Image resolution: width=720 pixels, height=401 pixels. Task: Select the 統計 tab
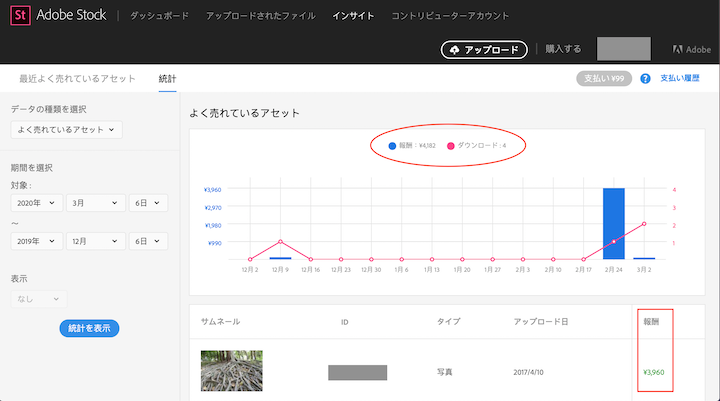tap(168, 78)
